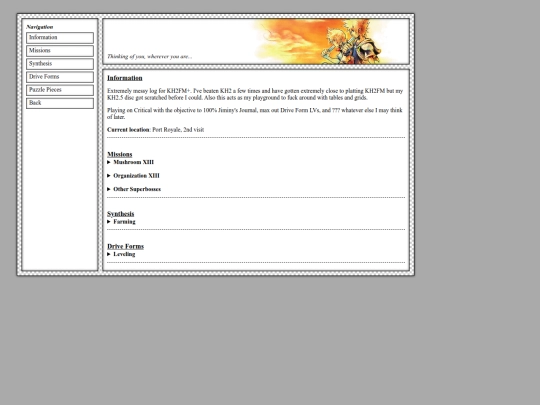Click the paragraph starting 'Extremely messy log'

(x=255, y=94)
